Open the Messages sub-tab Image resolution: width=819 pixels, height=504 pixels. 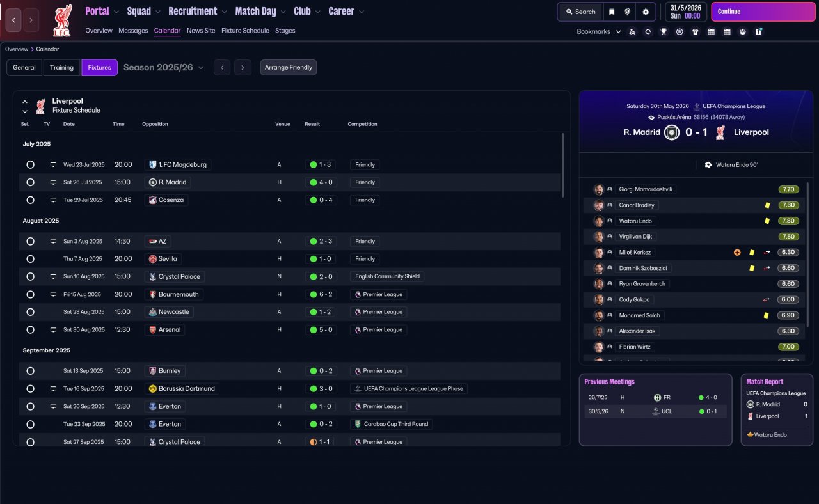coord(133,31)
